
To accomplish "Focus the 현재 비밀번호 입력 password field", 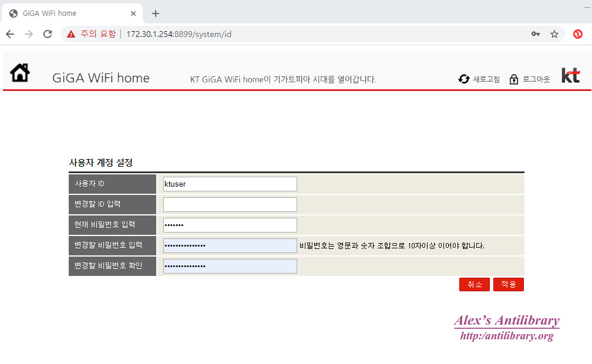I will point(230,225).
